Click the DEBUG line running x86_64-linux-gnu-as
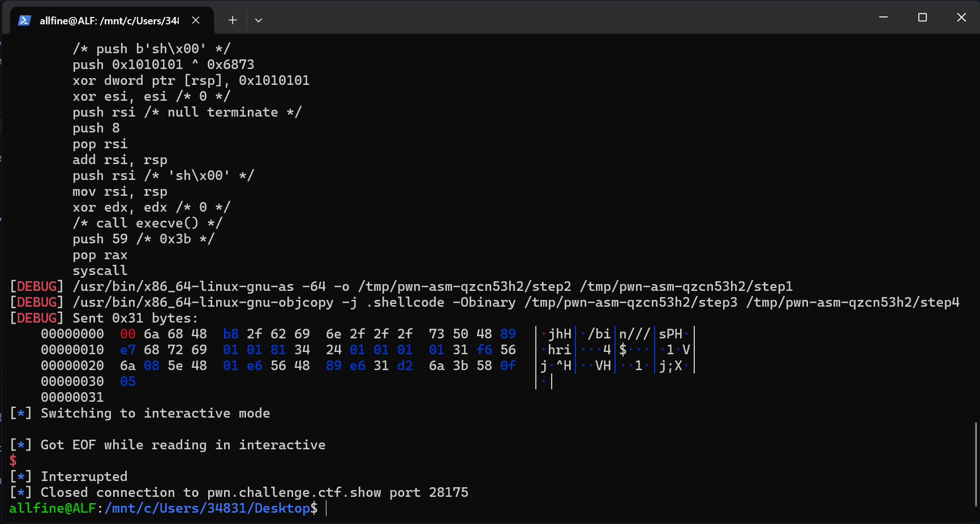 pos(401,286)
